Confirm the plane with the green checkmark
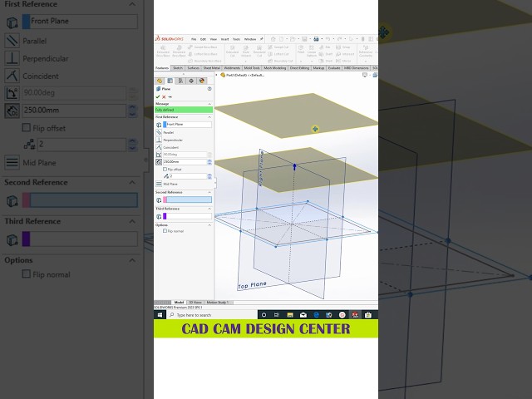Screen dimensions: 532x399 (x=158, y=97)
